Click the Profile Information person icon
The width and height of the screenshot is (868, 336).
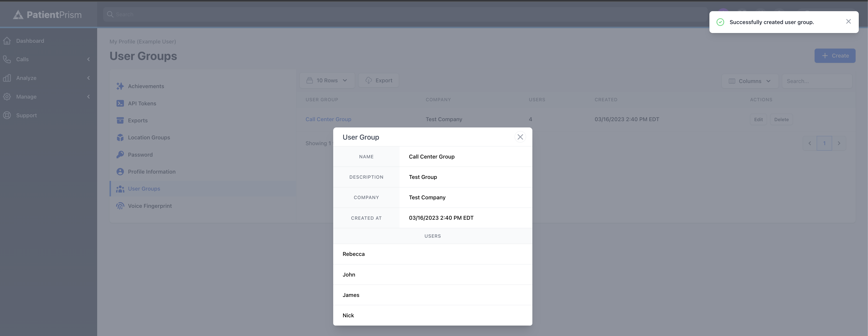[x=120, y=172]
